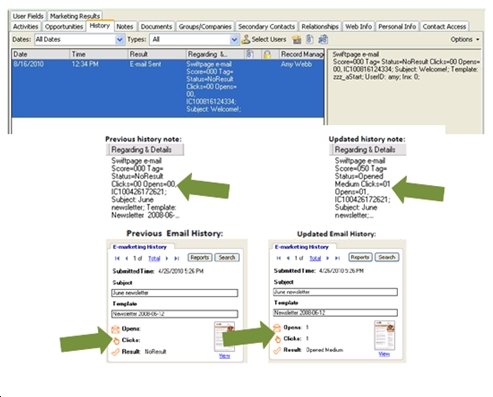Click Total link in Updated Email History
The width and height of the screenshot is (493, 397).
(315, 258)
